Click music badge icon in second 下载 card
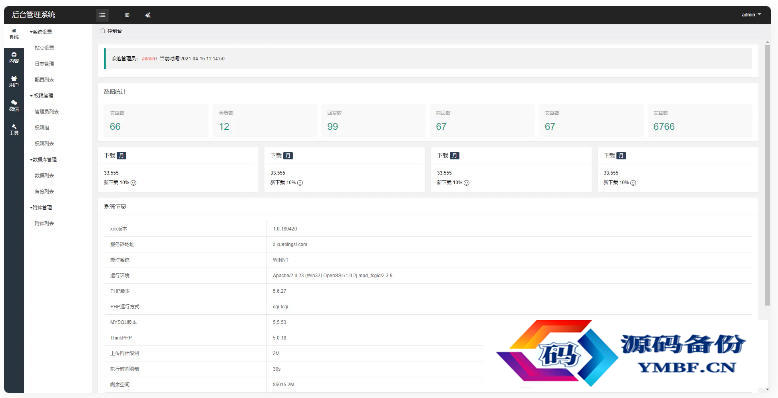This screenshot has height=398, width=778. pos(288,155)
